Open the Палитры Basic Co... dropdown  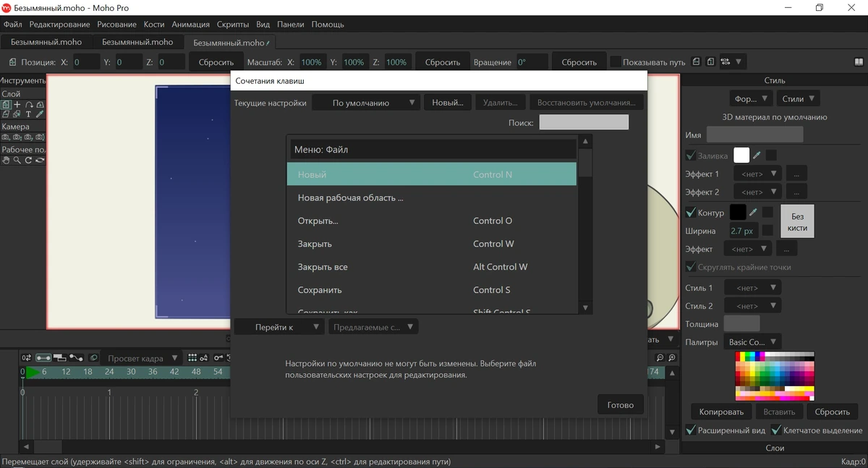click(752, 342)
